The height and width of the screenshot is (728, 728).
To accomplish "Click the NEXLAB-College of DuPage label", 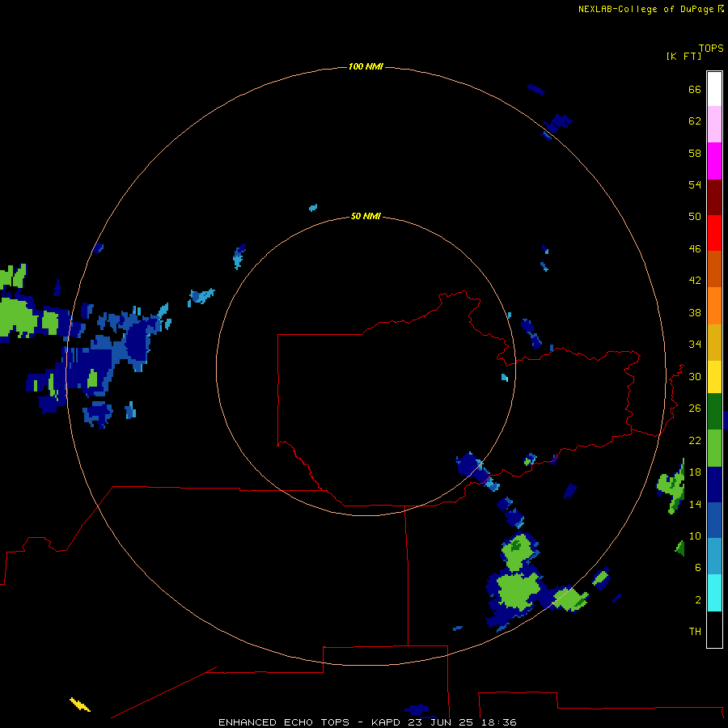I will 645,9.
